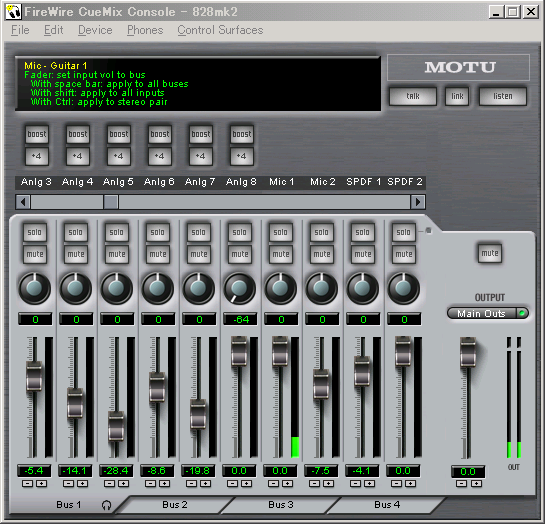Image resolution: width=545 pixels, height=524 pixels.
Task: Solo the Mic 1 channel
Action: [280, 232]
